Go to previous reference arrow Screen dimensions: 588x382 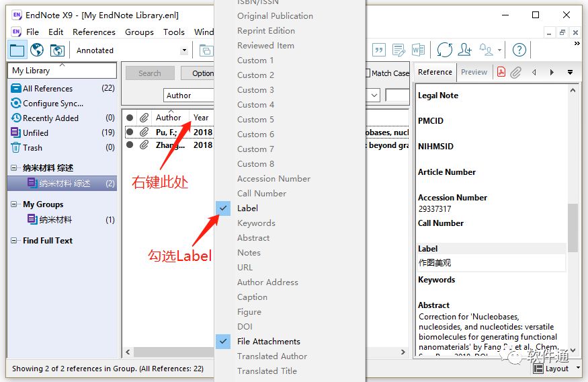pos(534,72)
